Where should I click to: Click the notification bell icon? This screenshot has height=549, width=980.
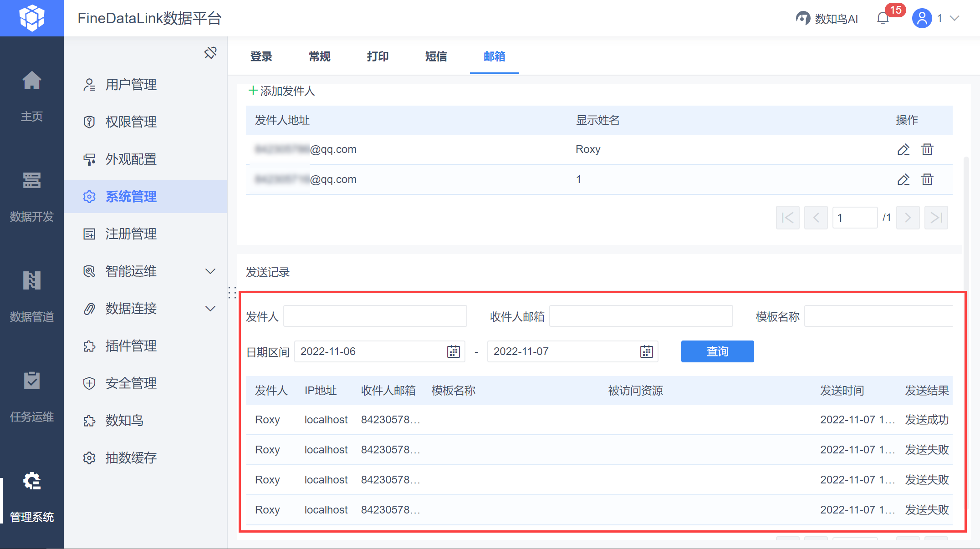(x=883, y=18)
